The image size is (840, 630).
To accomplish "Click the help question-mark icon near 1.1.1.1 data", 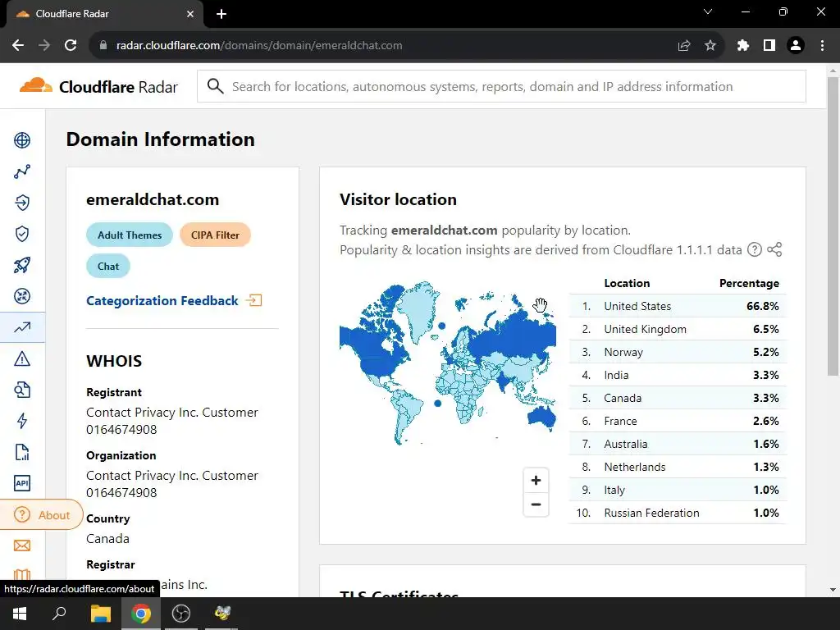I will pos(755,249).
